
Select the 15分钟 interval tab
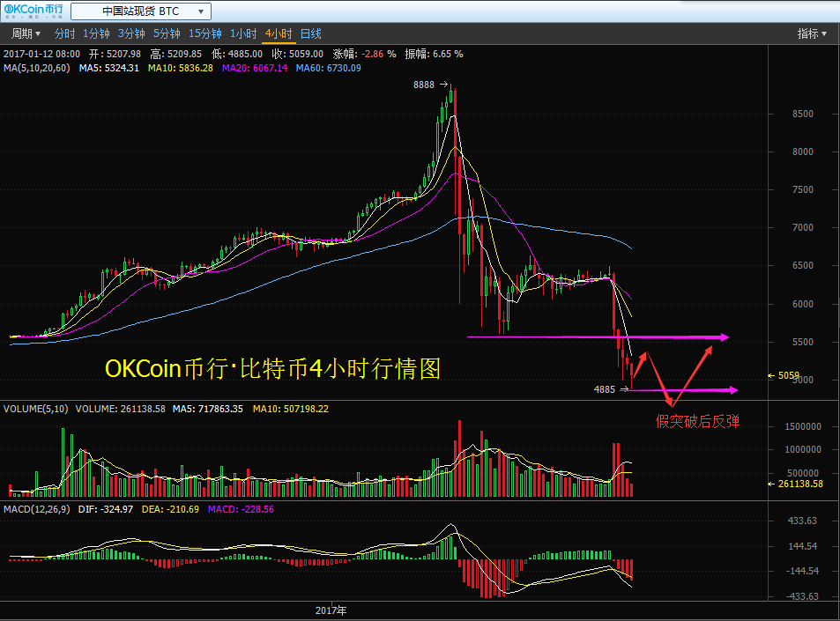[204, 33]
